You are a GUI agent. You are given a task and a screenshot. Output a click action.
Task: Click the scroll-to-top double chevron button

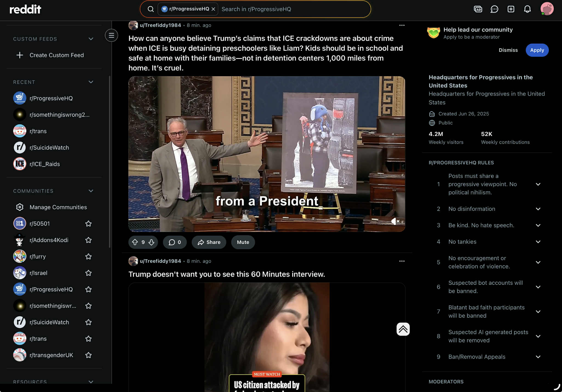(403, 329)
